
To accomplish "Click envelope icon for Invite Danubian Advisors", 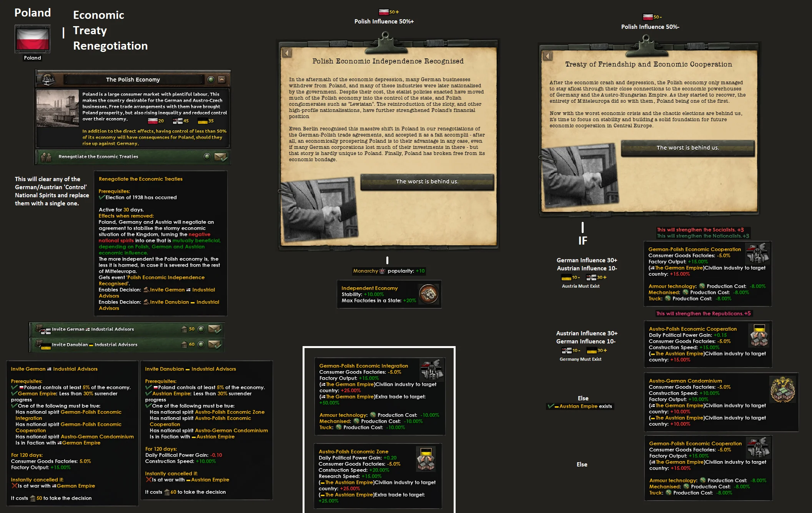I will (214, 345).
